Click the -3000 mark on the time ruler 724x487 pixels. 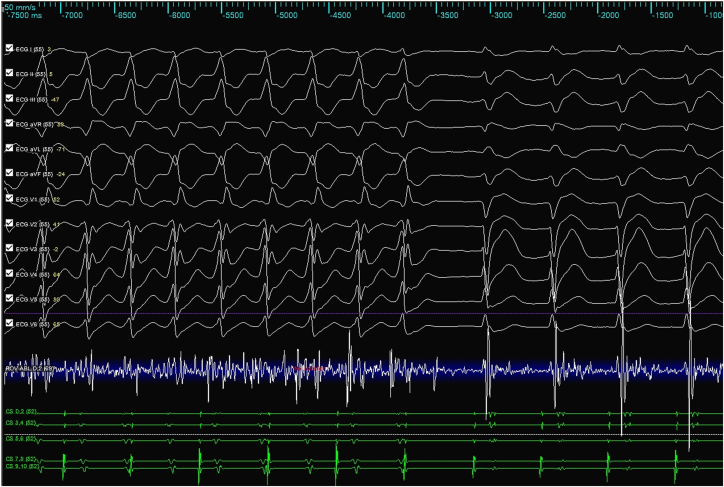501,15
